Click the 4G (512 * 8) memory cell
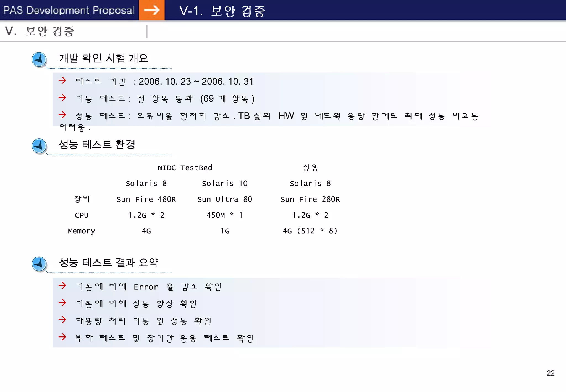The height and width of the screenshot is (392, 566). coord(310,231)
